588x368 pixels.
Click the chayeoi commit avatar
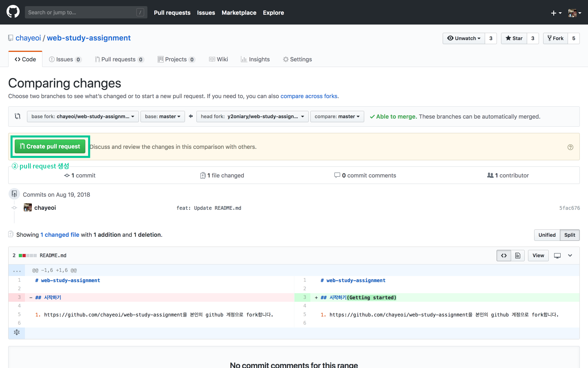tap(28, 207)
